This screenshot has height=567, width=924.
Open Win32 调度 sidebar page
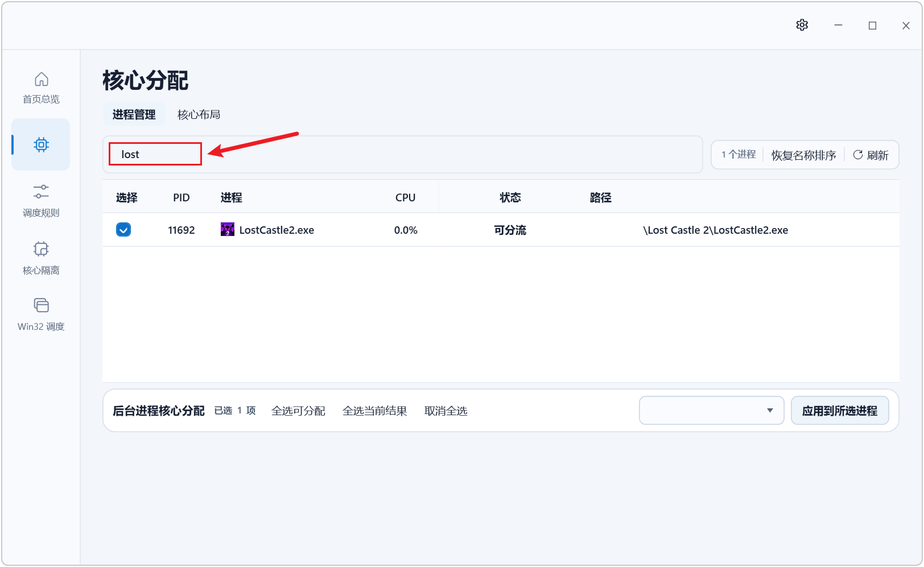[41, 314]
